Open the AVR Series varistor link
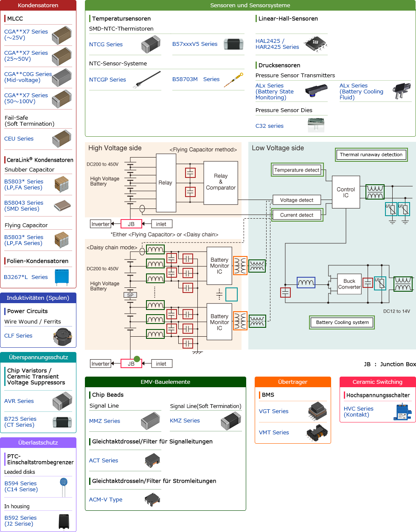The height and width of the screenshot is (532, 416). coord(19,401)
